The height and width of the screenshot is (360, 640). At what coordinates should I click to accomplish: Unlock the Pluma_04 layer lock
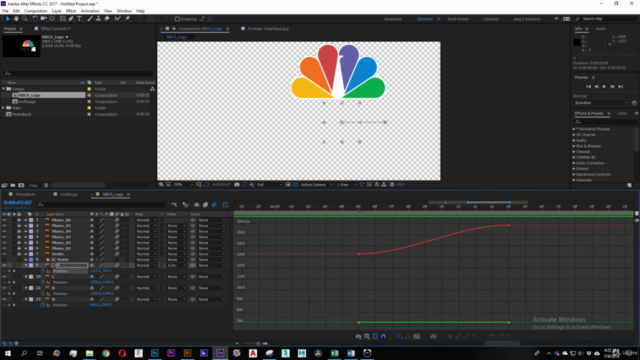click(x=19, y=231)
